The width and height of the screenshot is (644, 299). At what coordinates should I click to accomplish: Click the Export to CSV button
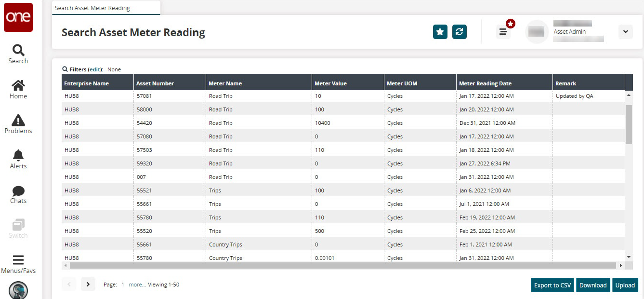point(552,285)
